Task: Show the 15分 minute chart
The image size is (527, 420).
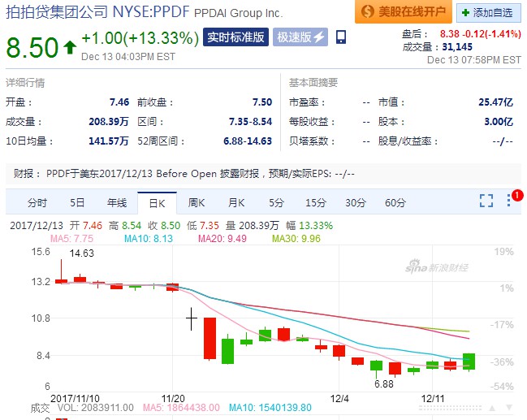Action: point(316,203)
